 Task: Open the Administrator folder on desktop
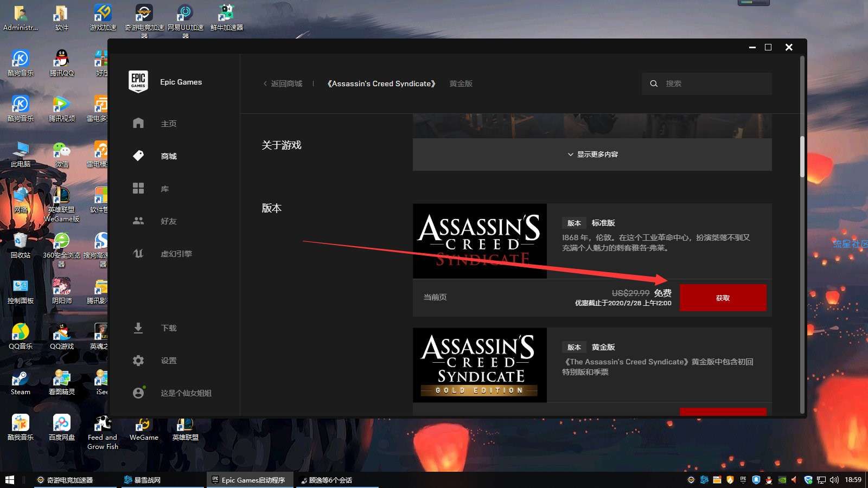21,17
